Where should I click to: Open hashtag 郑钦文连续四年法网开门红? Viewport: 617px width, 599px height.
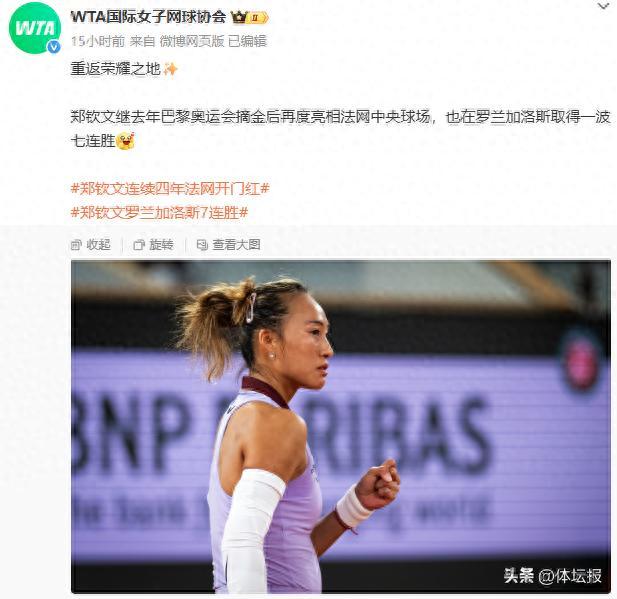pos(170,189)
